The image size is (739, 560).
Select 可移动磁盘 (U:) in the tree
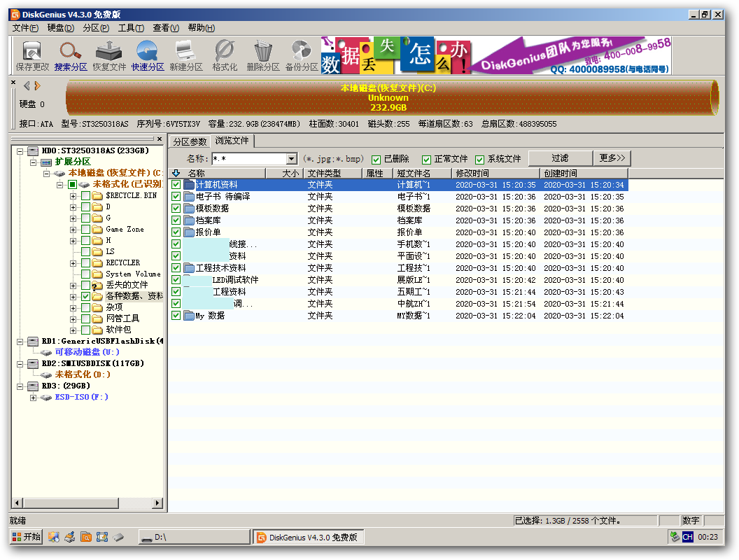[x=87, y=352]
